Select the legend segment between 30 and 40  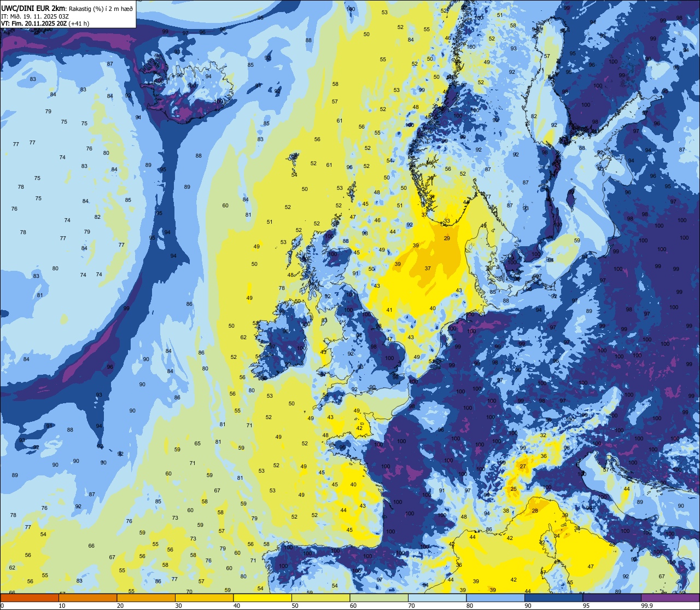pyautogui.click(x=205, y=597)
